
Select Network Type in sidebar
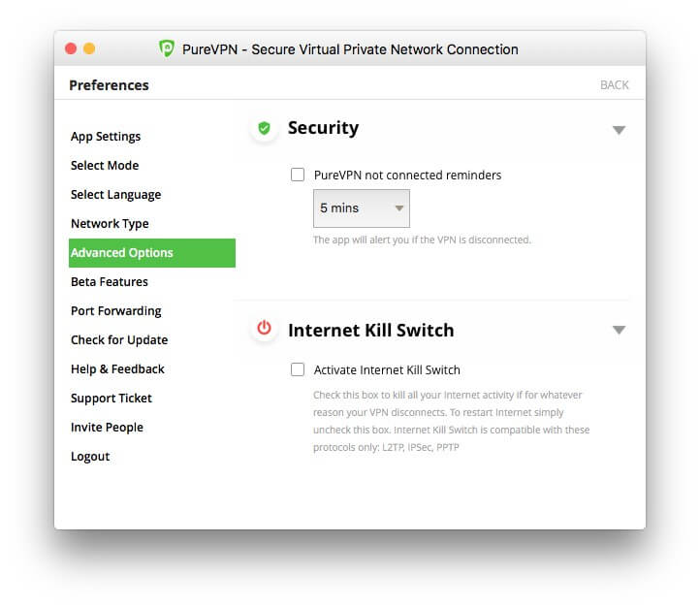pos(110,224)
